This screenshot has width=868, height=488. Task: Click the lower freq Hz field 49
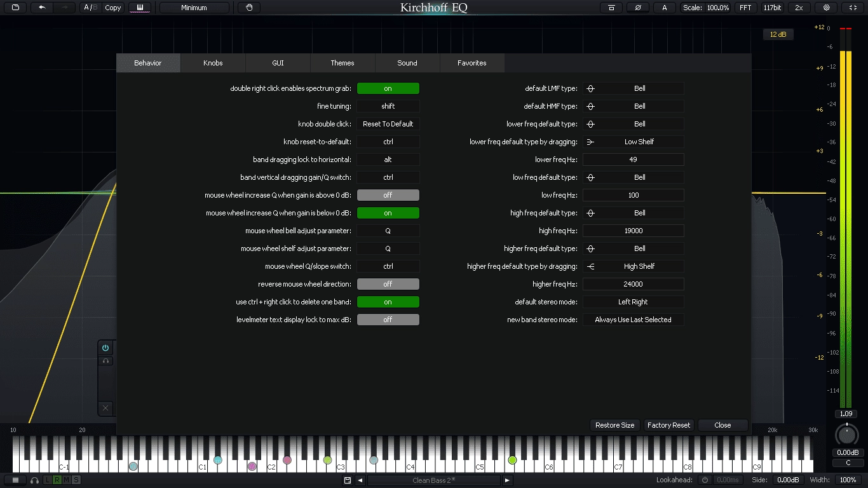pos(634,159)
